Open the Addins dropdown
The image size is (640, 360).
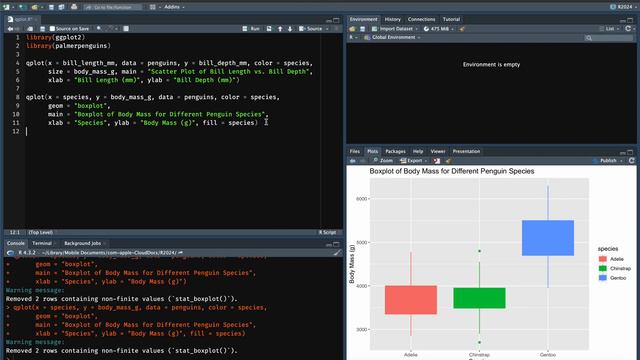[x=174, y=7]
